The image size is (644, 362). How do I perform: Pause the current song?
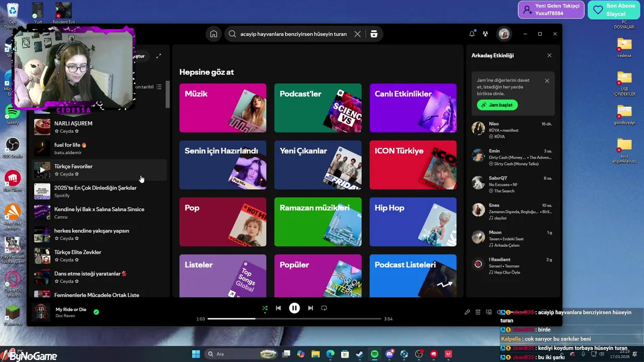[294, 308]
